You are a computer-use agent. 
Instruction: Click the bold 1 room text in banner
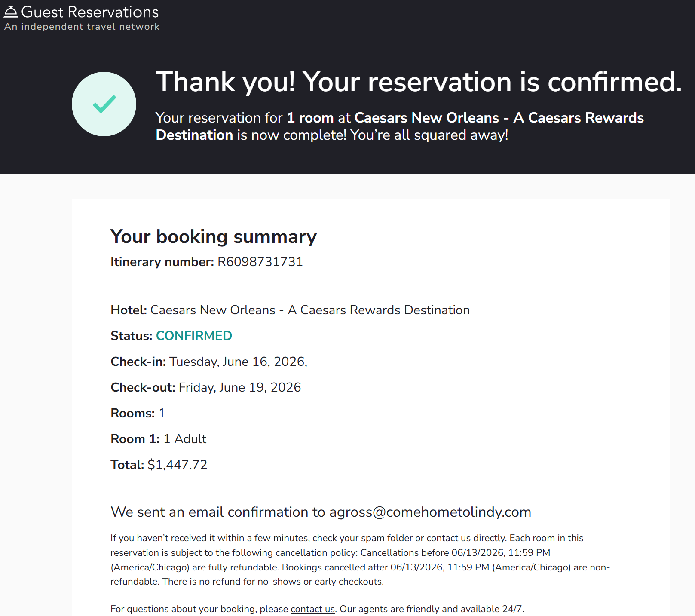point(310,118)
